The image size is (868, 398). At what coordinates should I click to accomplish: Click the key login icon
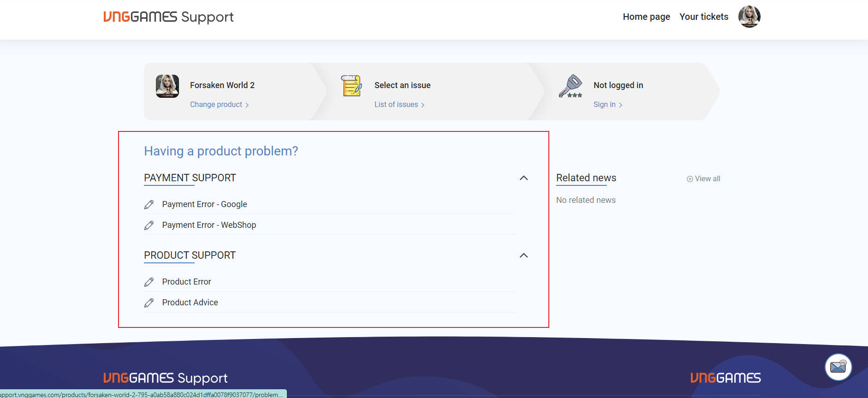pyautogui.click(x=571, y=86)
